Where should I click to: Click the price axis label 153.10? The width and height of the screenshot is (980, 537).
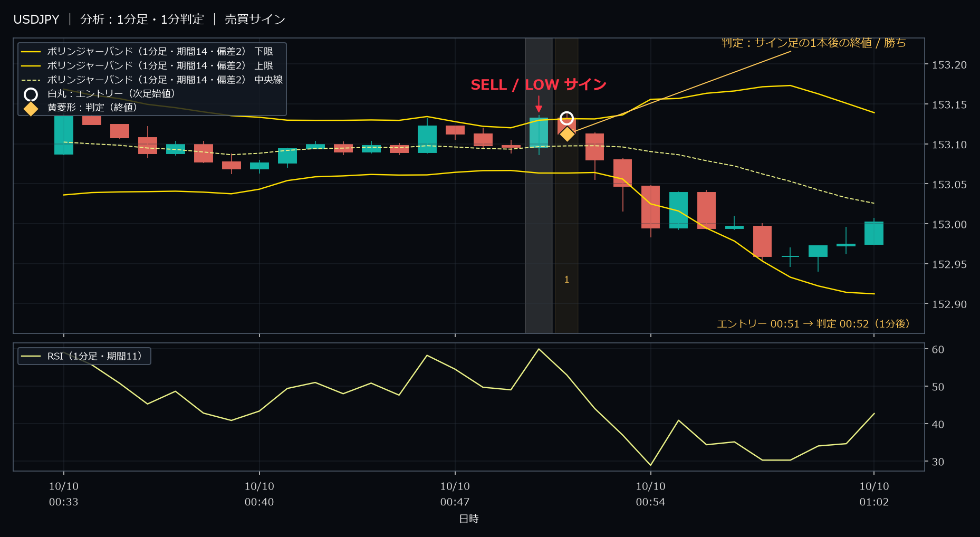pos(949,145)
